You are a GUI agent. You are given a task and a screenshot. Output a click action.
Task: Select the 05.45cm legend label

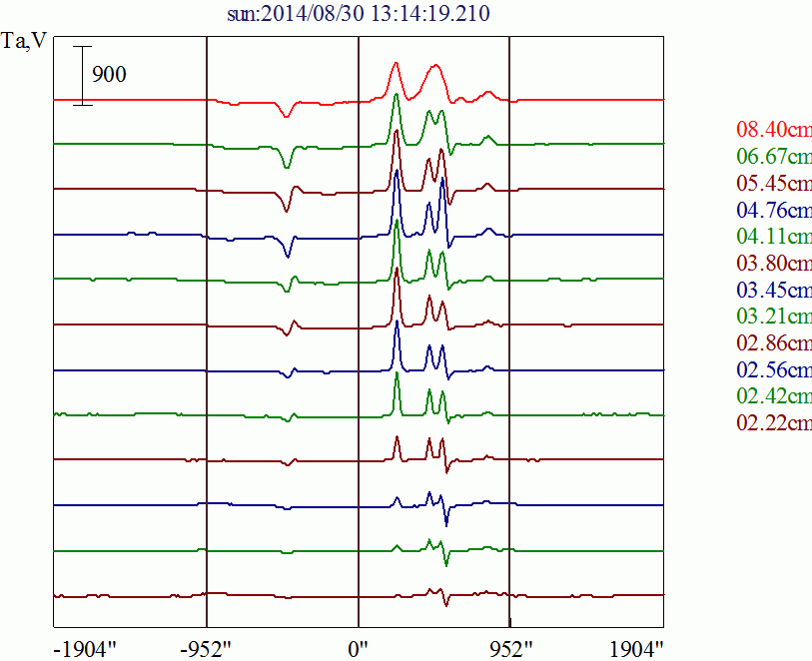774,183
